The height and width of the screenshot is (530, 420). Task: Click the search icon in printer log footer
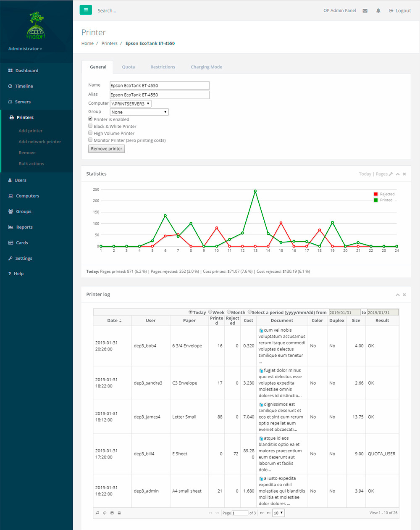click(x=97, y=513)
